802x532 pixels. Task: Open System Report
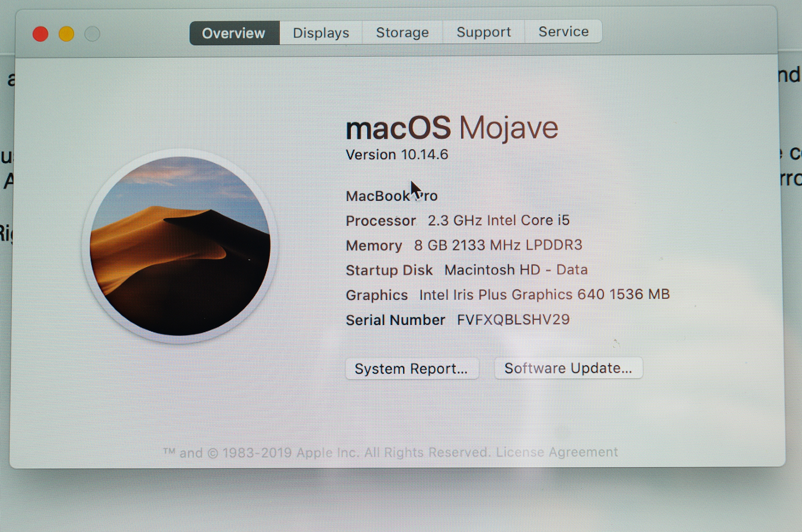point(411,369)
